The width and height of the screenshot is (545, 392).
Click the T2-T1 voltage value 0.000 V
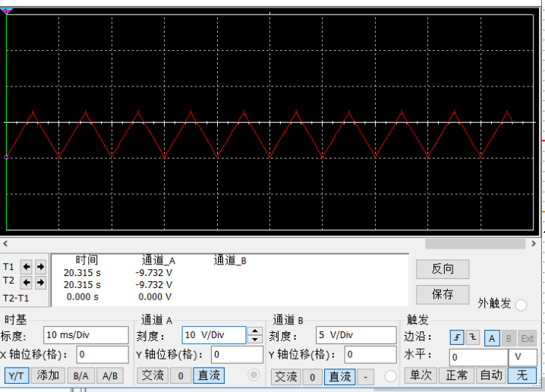tap(155, 297)
